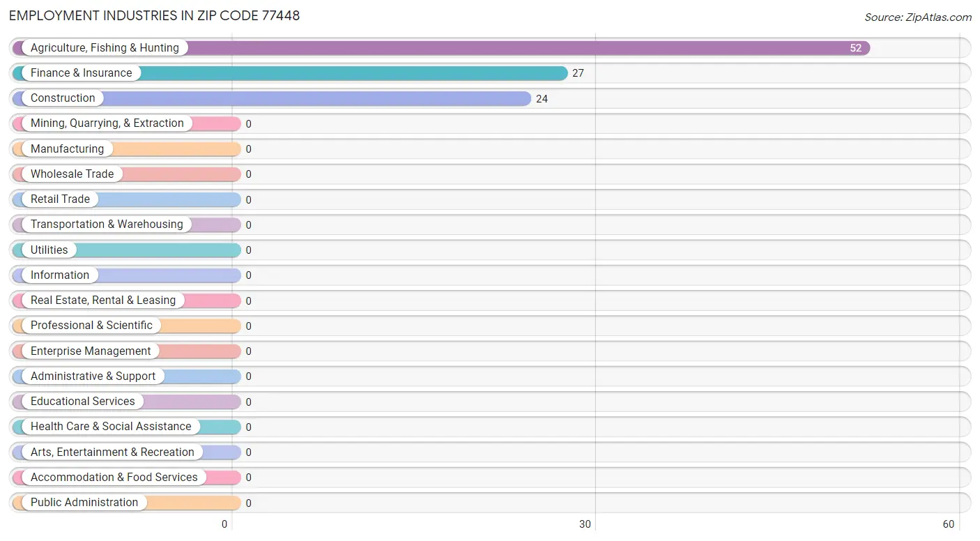Click the Manufacturing label
The width and height of the screenshot is (980, 541).
tap(67, 149)
